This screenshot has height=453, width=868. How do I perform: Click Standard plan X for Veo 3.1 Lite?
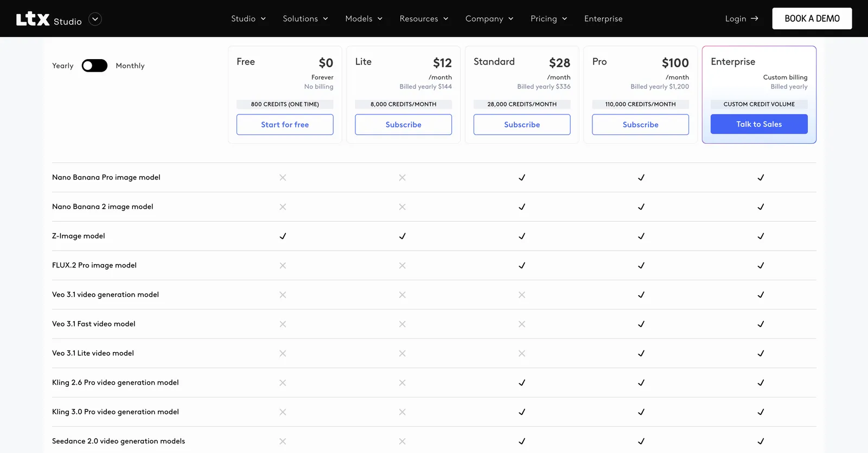pyautogui.click(x=522, y=353)
